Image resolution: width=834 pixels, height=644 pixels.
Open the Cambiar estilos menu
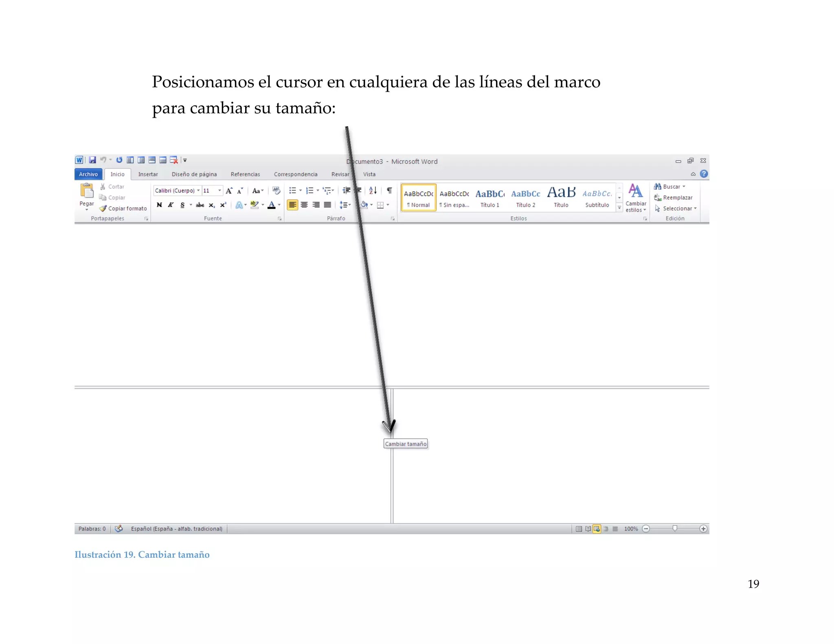click(x=636, y=198)
